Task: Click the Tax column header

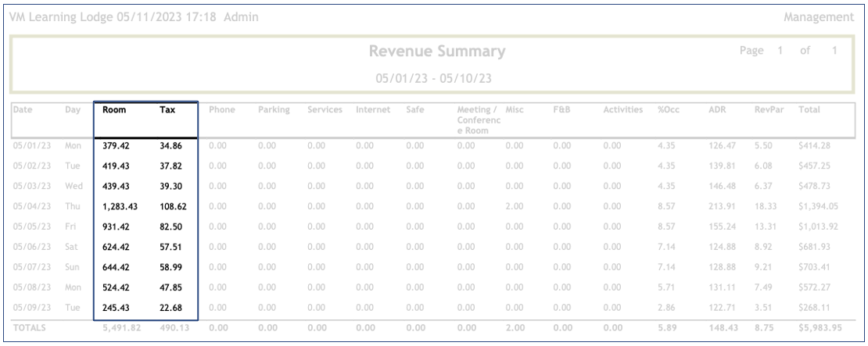Action: pos(167,111)
